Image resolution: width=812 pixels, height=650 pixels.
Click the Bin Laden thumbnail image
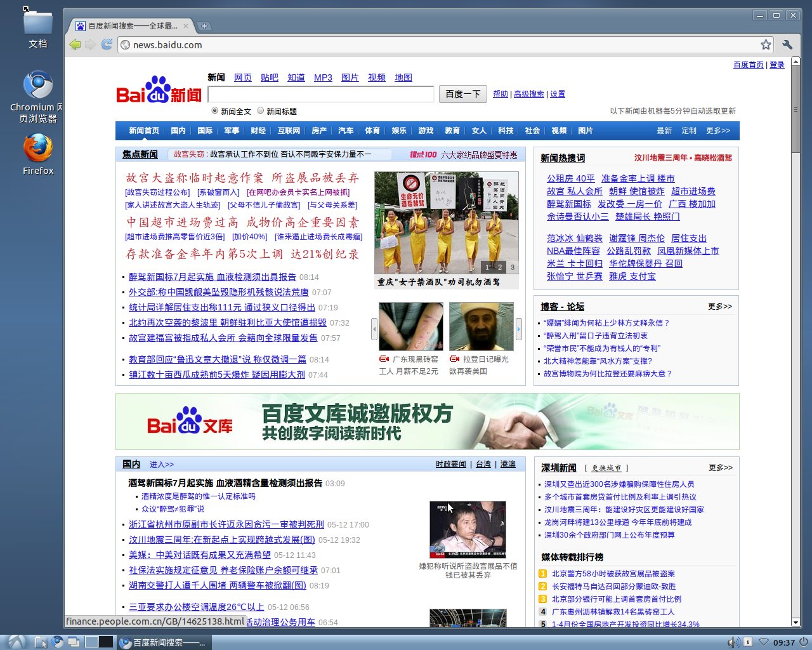(x=481, y=326)
